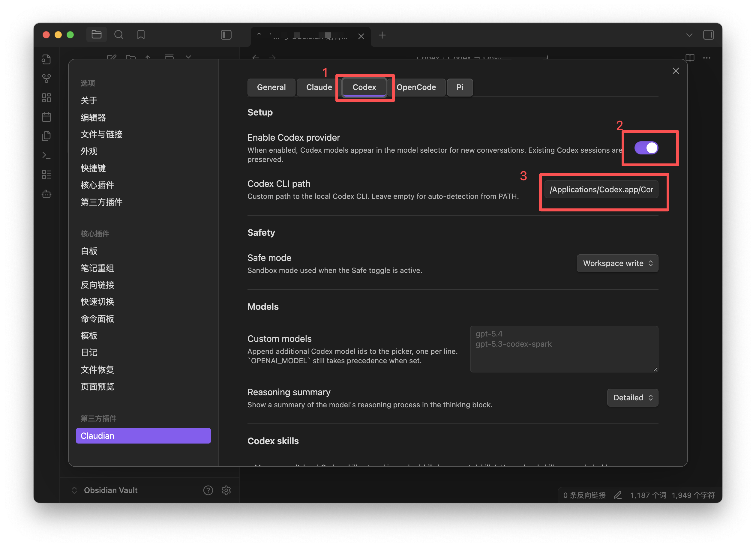The width and height of the screenshot is (756, 547).
Task: Open the note more options icon
Action: click(x=707, y=58)
